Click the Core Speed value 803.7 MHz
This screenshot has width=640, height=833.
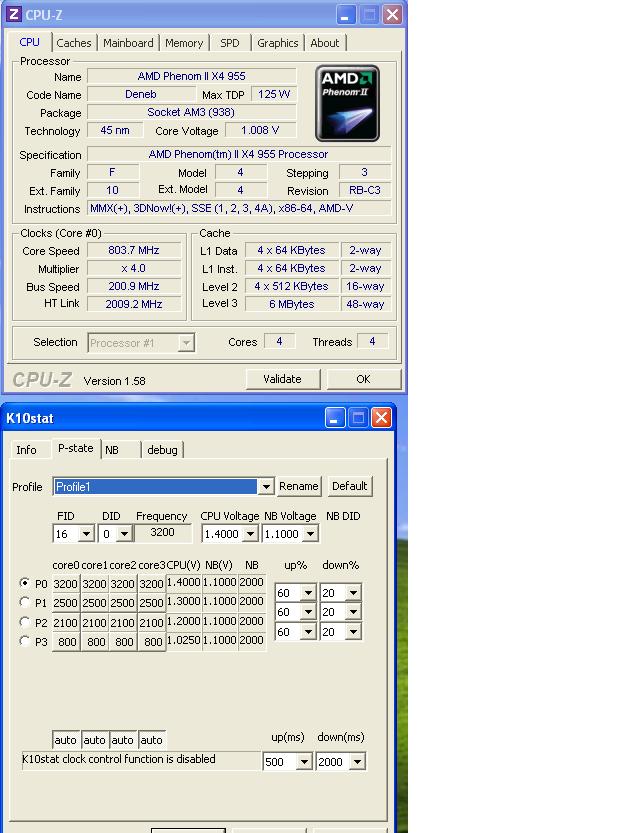coord(134,250)
